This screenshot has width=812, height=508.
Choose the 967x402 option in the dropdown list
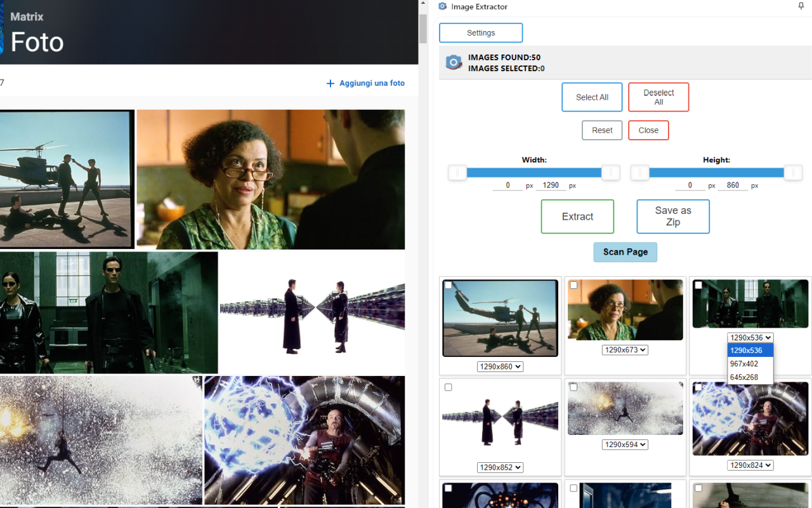(x=750, y=364)
